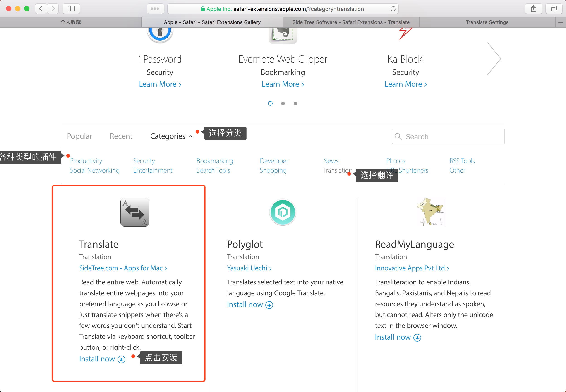566x392 pixels.
Task: Select the second carousel page dot
Action: (x=283, y=103)
